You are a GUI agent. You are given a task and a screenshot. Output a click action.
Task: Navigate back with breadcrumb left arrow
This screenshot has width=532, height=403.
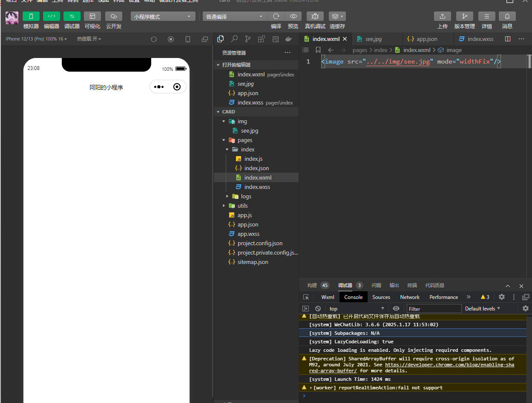(331, 50)
